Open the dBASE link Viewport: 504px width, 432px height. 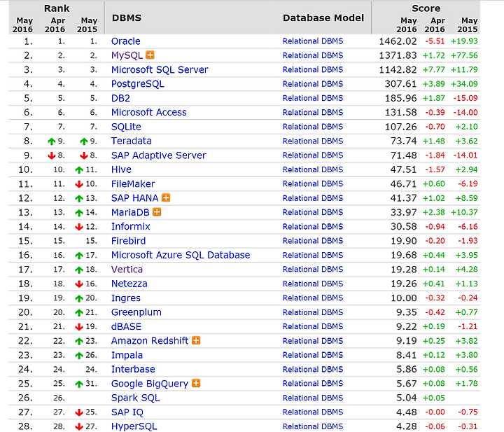coord(126,326)
